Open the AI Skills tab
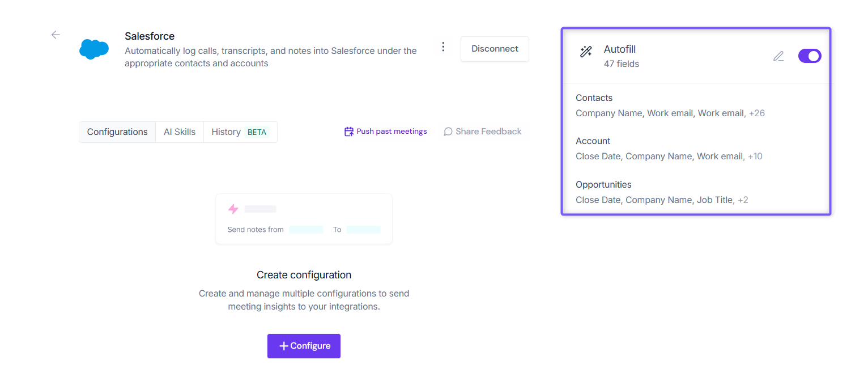 click(x=180, y=132)
